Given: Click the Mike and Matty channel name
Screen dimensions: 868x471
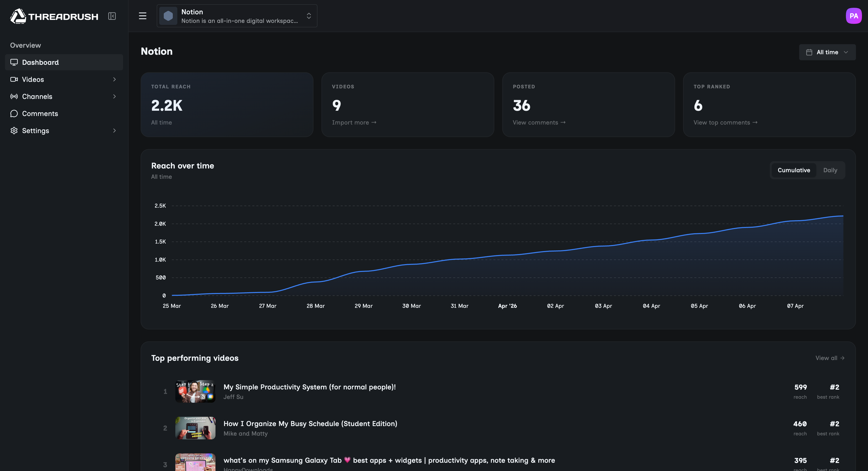Looking at the screenshot, I should (x=245, y=434).
